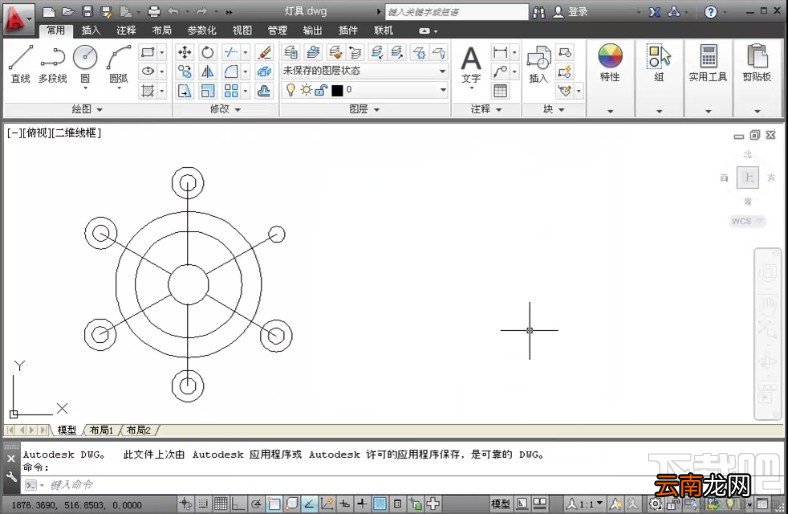Click the Offset tool icon

pos(264,91)
